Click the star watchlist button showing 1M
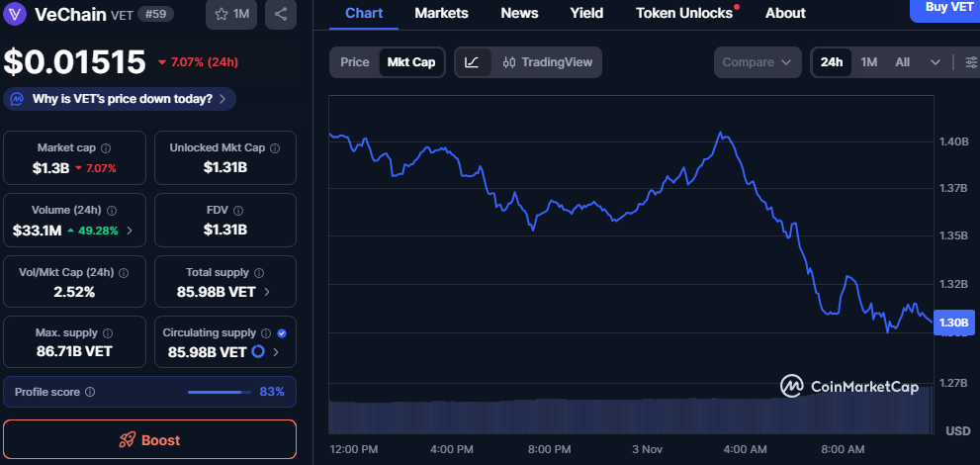This screenshot has width=980, height=465. click(229, 14)
